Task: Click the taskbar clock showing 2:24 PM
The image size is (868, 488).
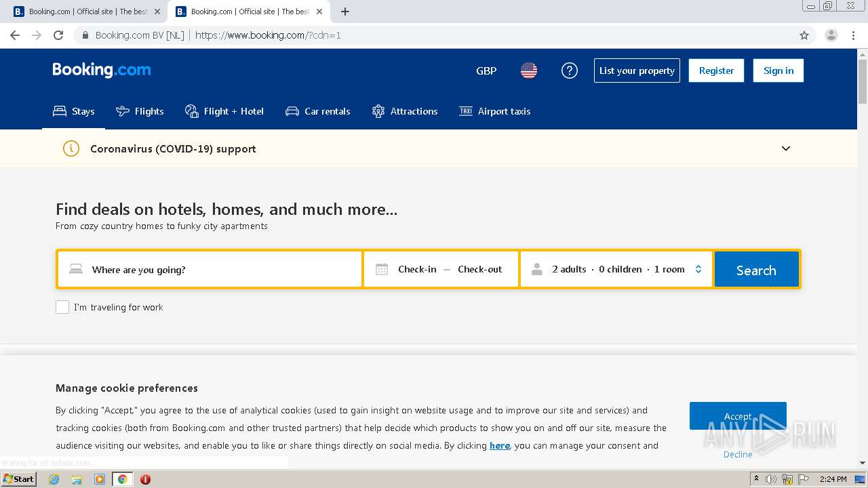Action: [833, 479]
